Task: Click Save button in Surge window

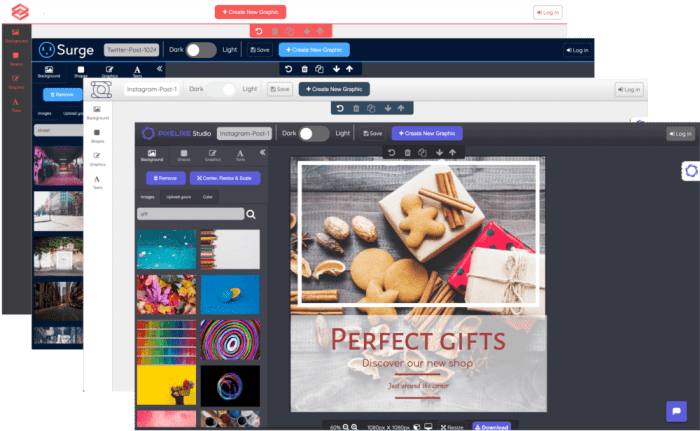Action: pyautogui.click(x=260, y=50)
